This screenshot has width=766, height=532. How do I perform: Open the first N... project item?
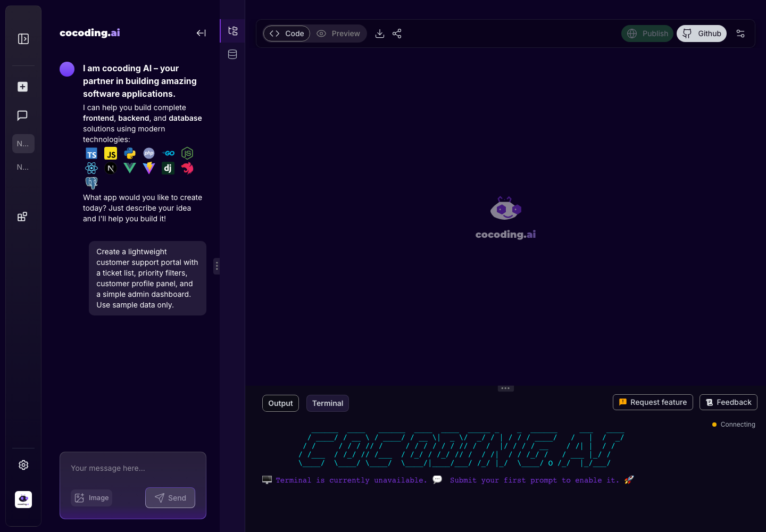click(x=23, y=144)
